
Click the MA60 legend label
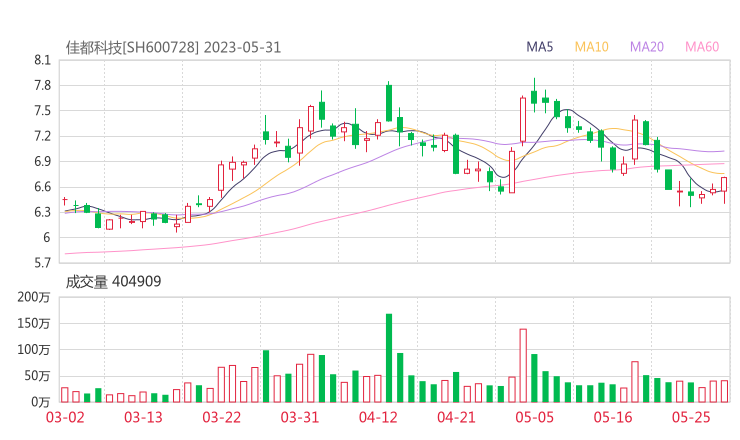702,47
